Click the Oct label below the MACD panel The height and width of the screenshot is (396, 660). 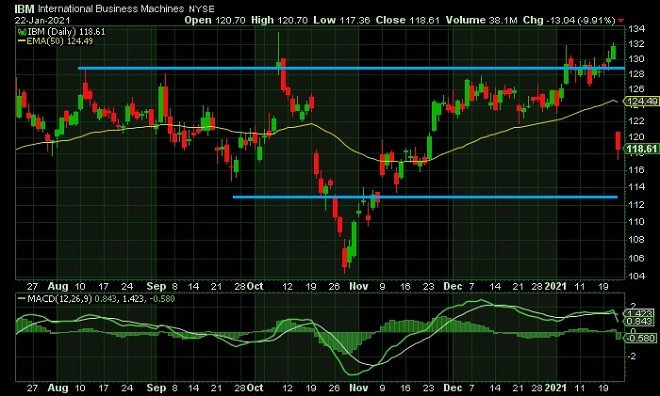[x=255, y=388]
